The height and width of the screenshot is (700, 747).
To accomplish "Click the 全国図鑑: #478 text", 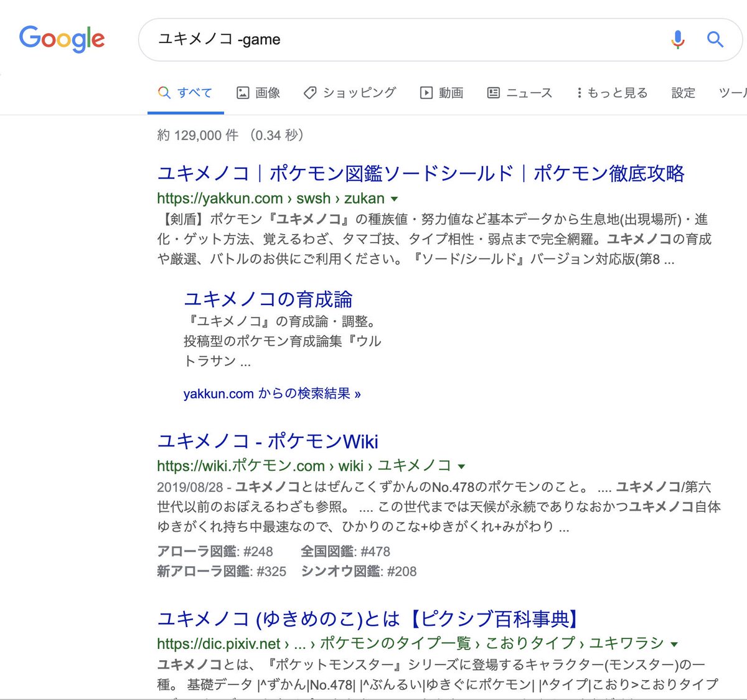I will 345,551.
